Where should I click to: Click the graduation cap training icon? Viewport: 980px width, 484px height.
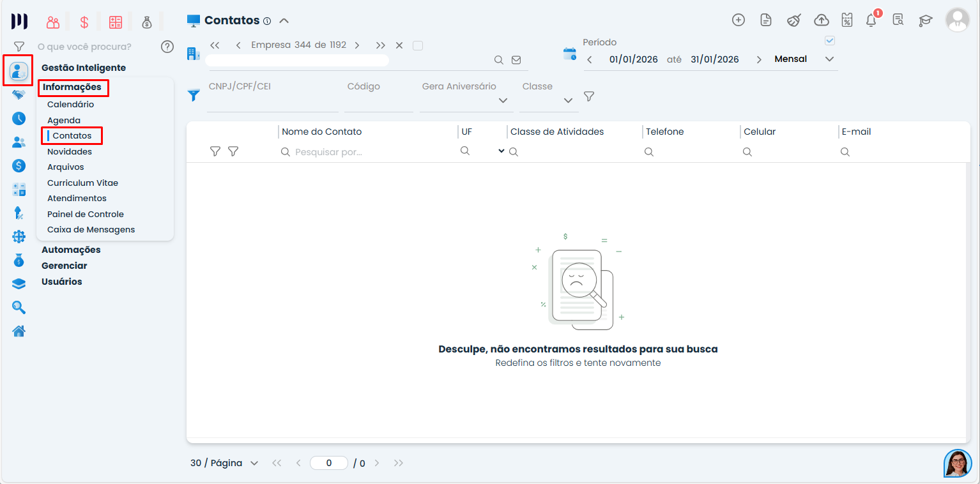[x=925, y=20]
